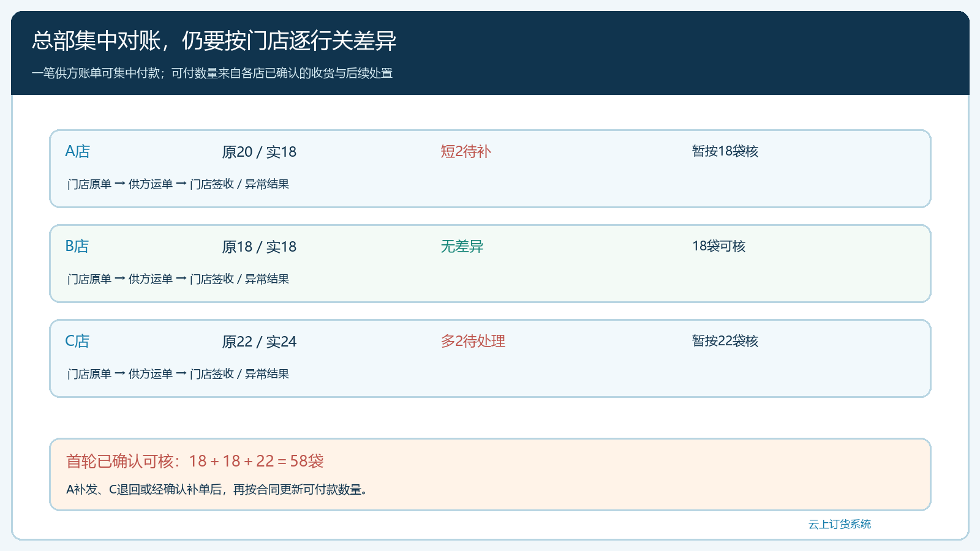
Task: Click the text 18袋可核
Action: click(x=719, y=246)
